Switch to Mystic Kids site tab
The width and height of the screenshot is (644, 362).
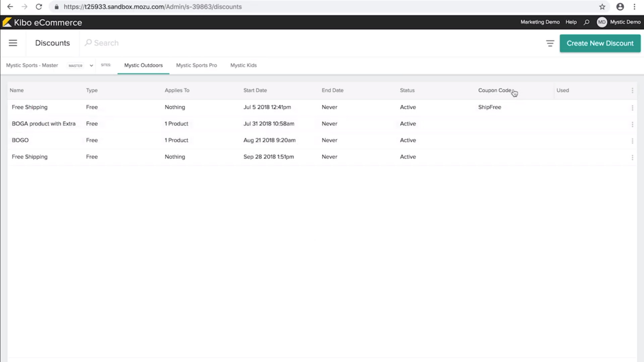click(243, 65)
